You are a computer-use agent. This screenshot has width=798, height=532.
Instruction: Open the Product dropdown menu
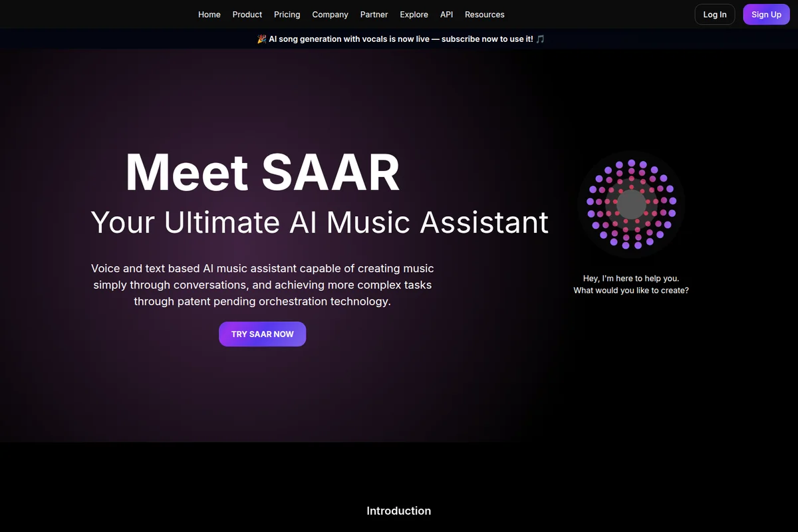[247, 14]
